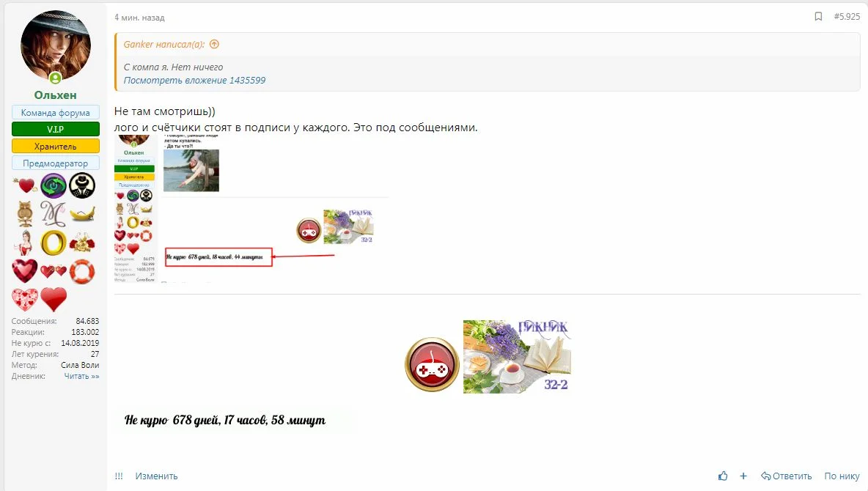Select the green V.I.P banner
This screenshot has width=868, height=491.
point(56,129)
